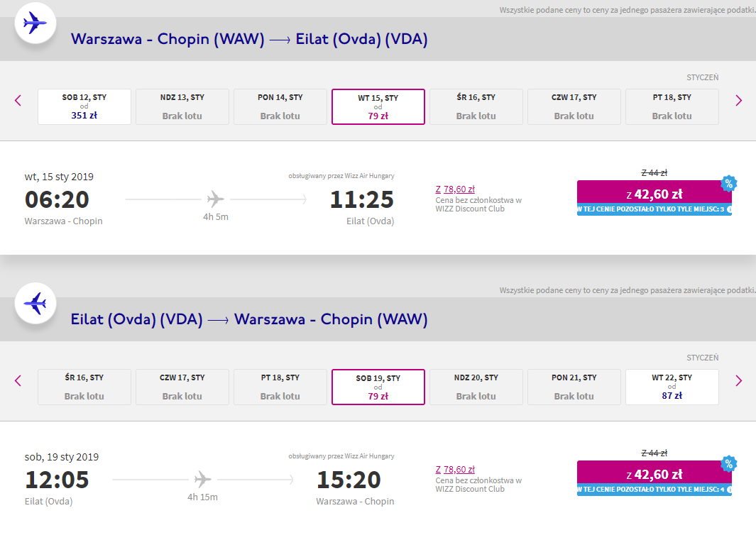Select SOB 12, STY outbound date for 351 zł
Viewport: 756px width, 535px height.
pos(84,106)
